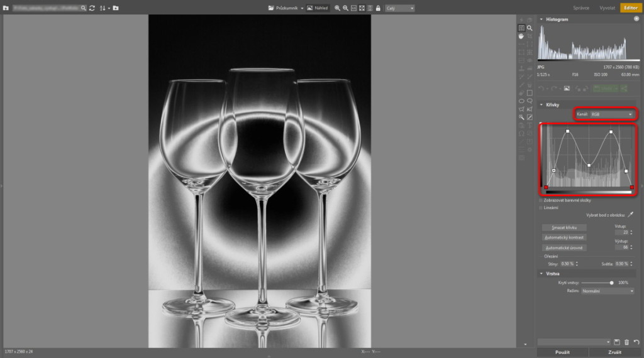Image resolution: width=644 pixels, height=358 pixels.
Task: Click the reset arrow icon beside the trash
Action: tap(636, 342)
